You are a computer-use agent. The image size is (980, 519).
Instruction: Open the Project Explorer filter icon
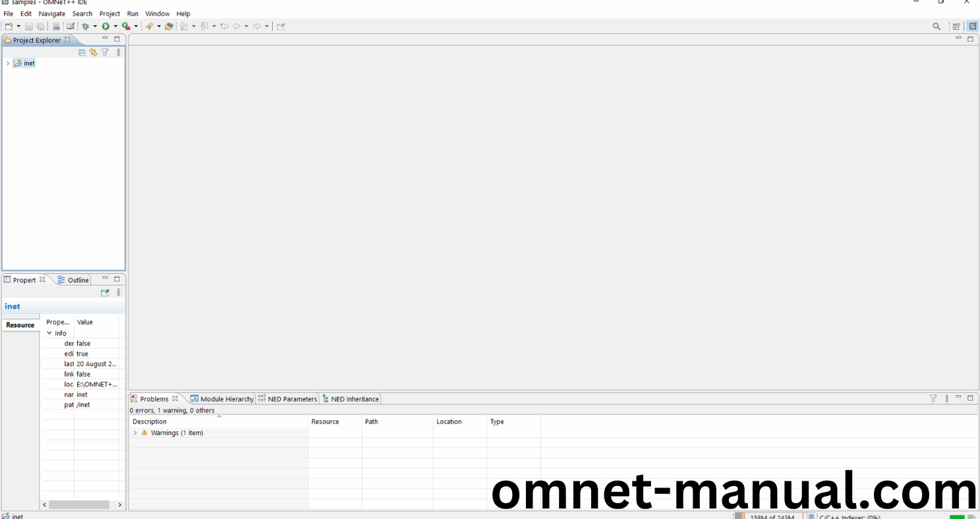[x=105, y=53]
